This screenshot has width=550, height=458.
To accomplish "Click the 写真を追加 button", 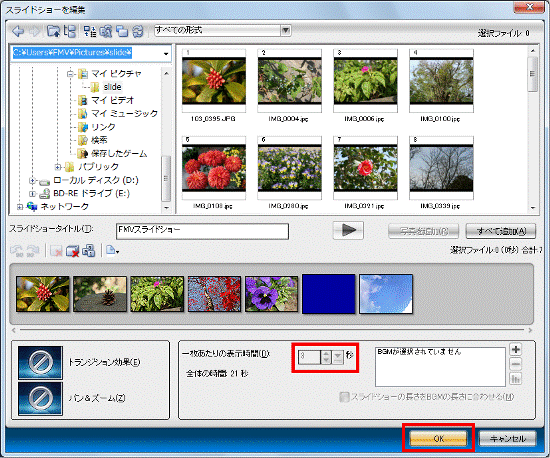I will pyautogui.click(x=423, y=231).
